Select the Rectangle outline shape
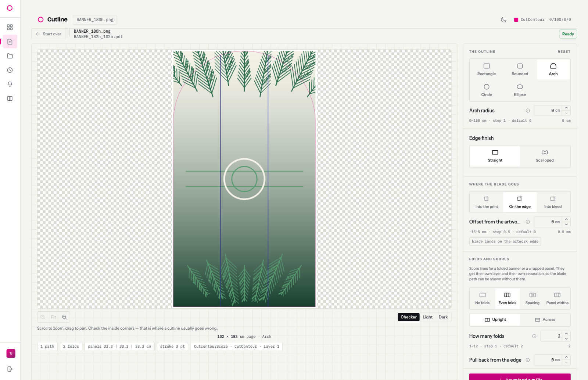 point(487,69)
